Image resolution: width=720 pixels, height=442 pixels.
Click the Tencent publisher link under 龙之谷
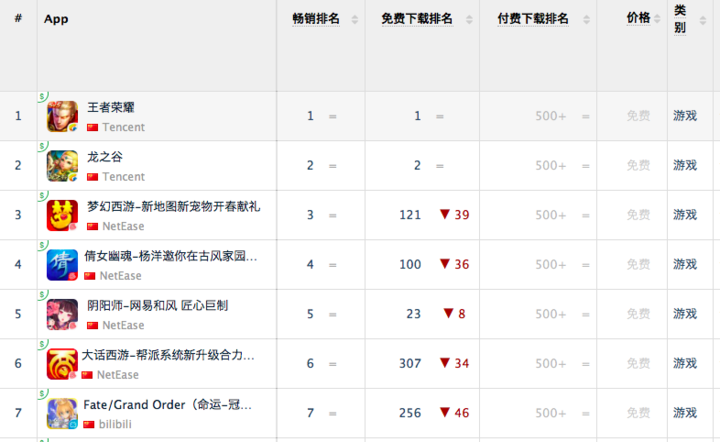(x=123, y=177)
